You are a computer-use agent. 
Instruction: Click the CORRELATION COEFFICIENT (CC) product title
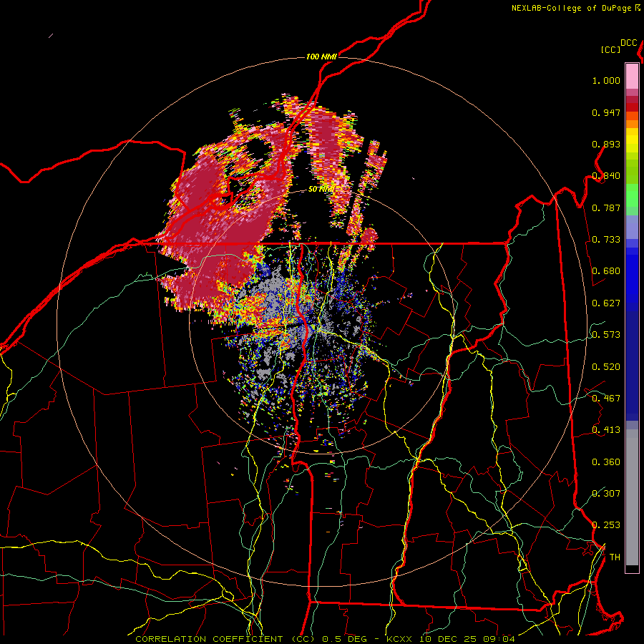click(x=225, y=639)
